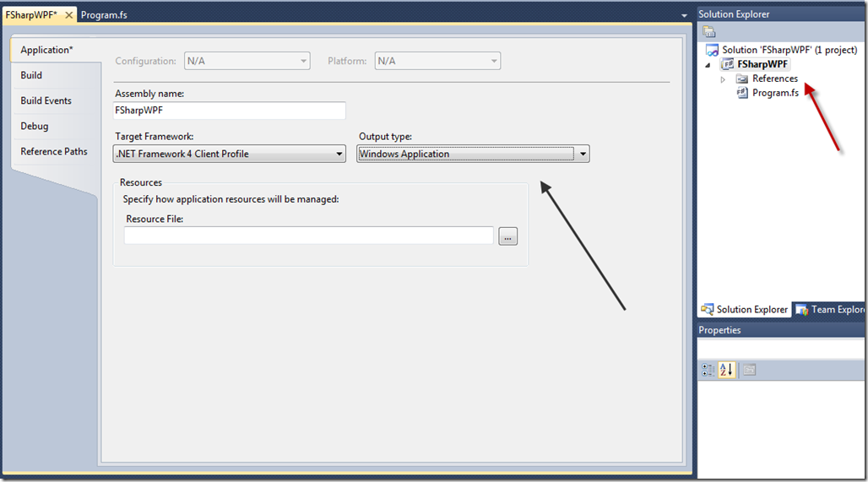Click the Alphabetical sort icon in Properties
Screen dimensions: 868x482
click(x=726, y=370)
